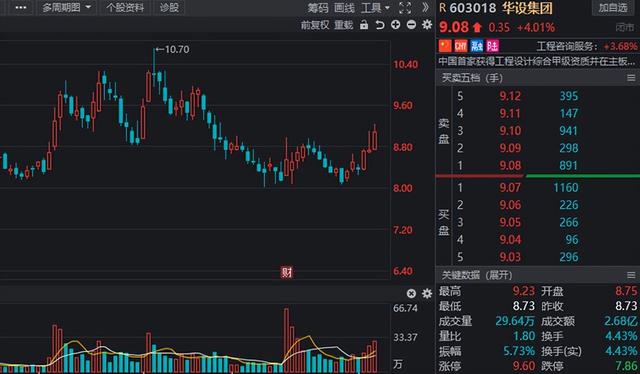Click the CNY currency badge

tap(460, 46)
